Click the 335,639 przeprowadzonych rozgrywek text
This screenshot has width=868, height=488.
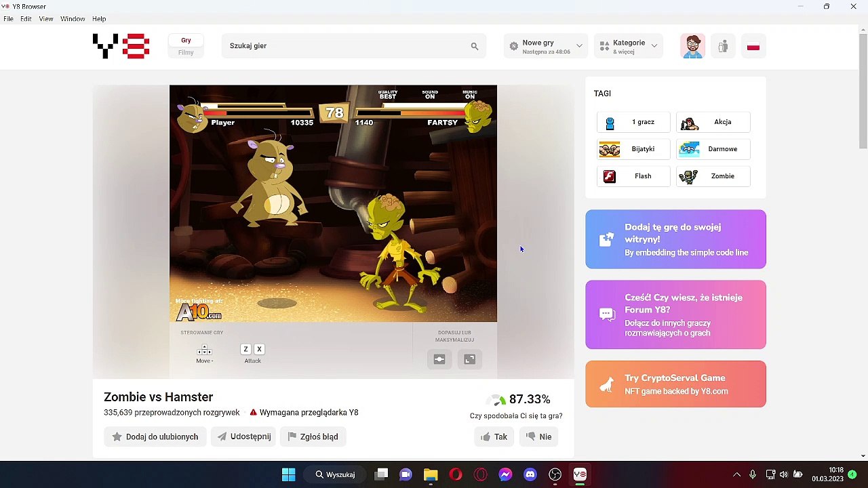(172, 412)
